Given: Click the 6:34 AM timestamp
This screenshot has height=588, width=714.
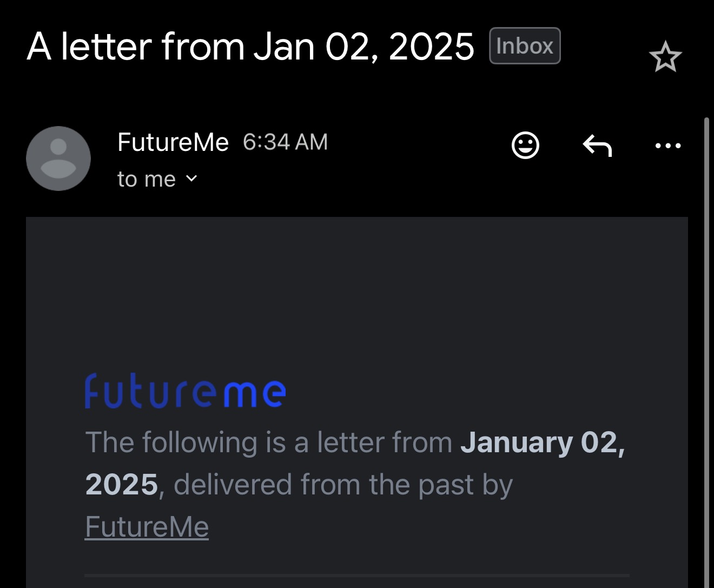Looking at the screenshot, I should [x=285, y=142].
